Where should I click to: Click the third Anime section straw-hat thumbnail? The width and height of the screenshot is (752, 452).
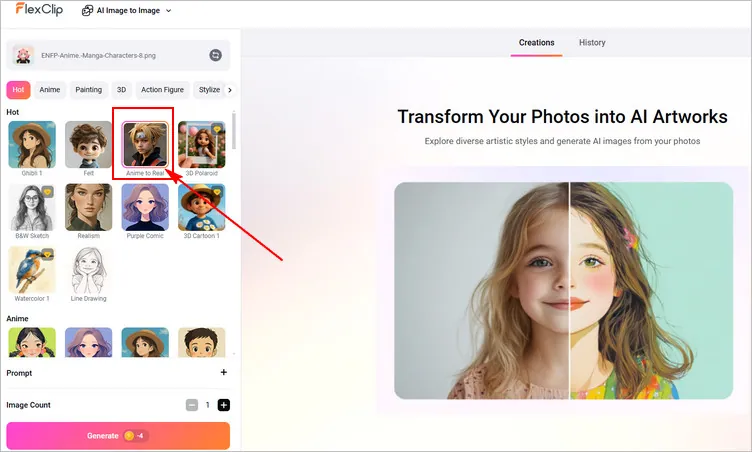tap(145, 342)
